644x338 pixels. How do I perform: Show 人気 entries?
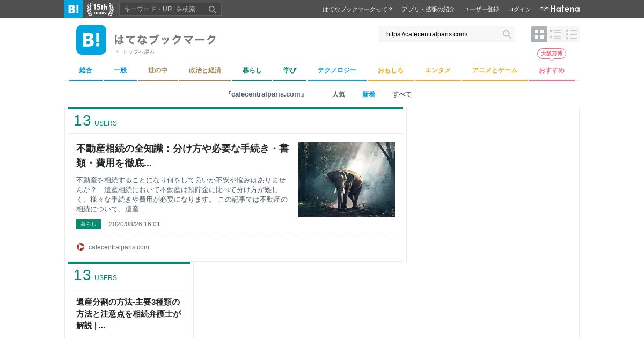coord(339,94)
